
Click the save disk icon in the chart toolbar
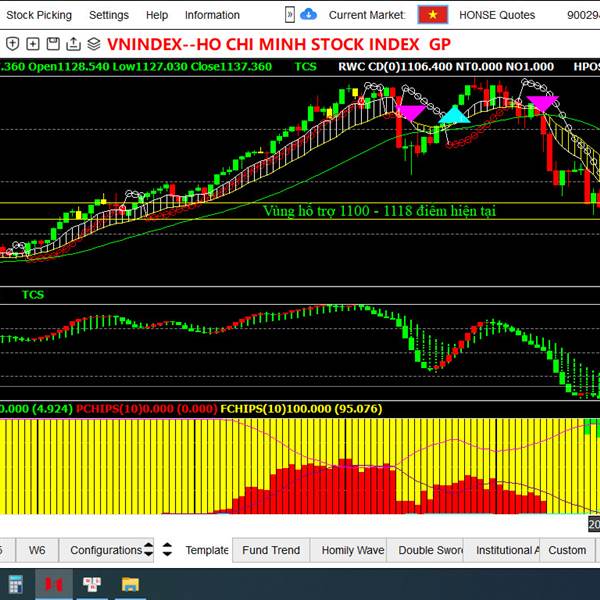[x=53, y=44]
